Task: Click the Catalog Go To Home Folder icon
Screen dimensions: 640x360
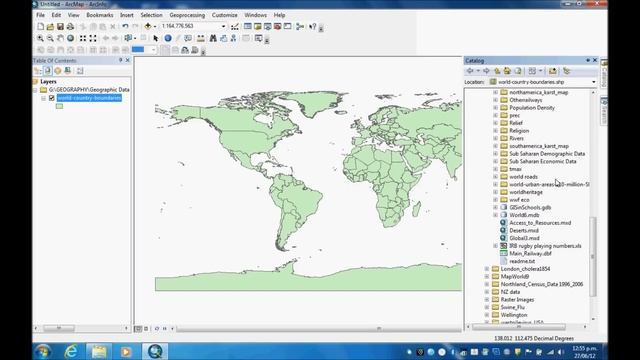Action: coord(507,71)
